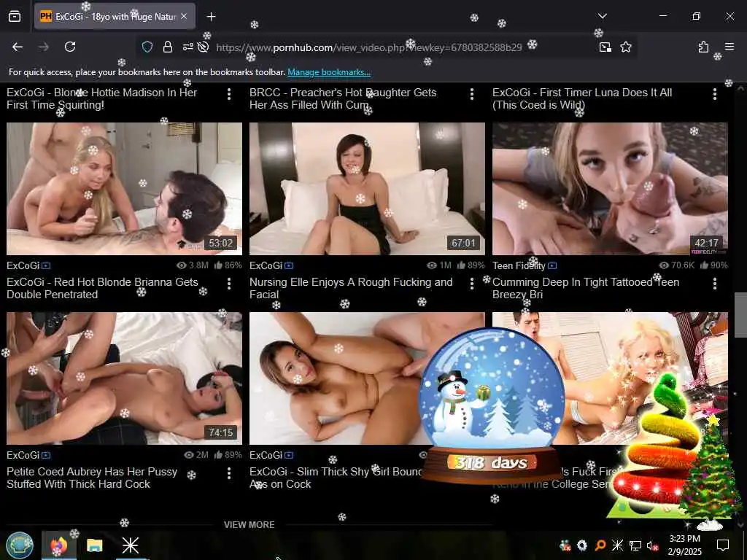Open the Manage bookmarks link

coord(329,72)
